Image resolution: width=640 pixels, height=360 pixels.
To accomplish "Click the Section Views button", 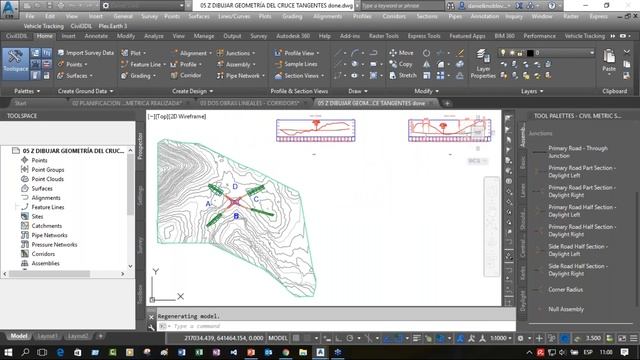I will click(x=299, y=76).
